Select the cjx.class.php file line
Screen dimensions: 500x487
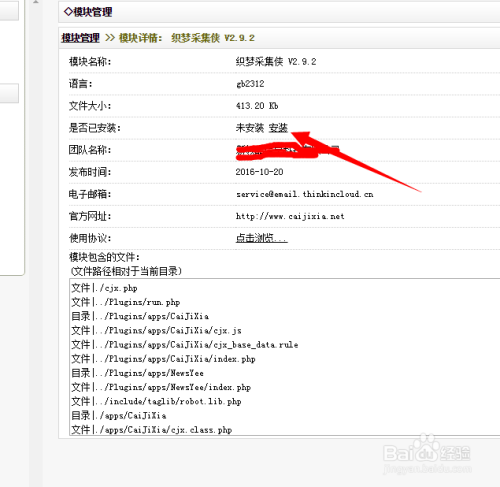(x=152, y=430)
